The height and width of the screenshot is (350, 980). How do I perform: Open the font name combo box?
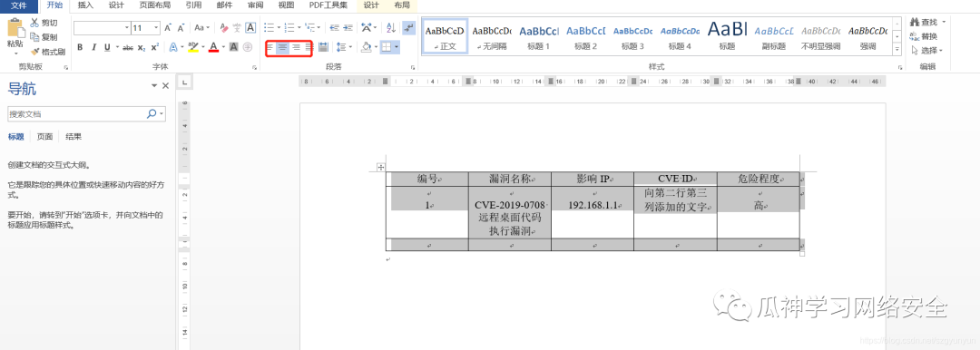tap(102, 27)
